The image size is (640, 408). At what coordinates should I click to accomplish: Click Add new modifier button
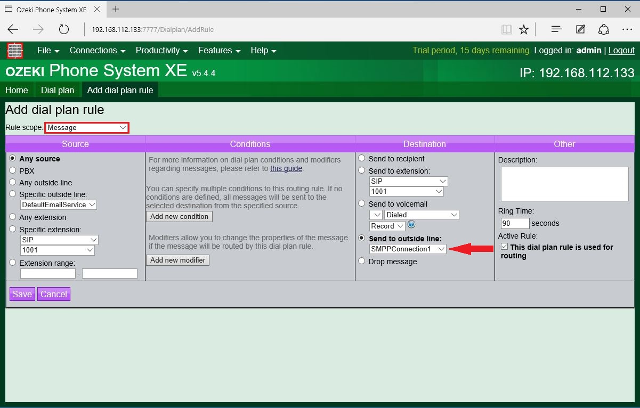click(178, 260)
